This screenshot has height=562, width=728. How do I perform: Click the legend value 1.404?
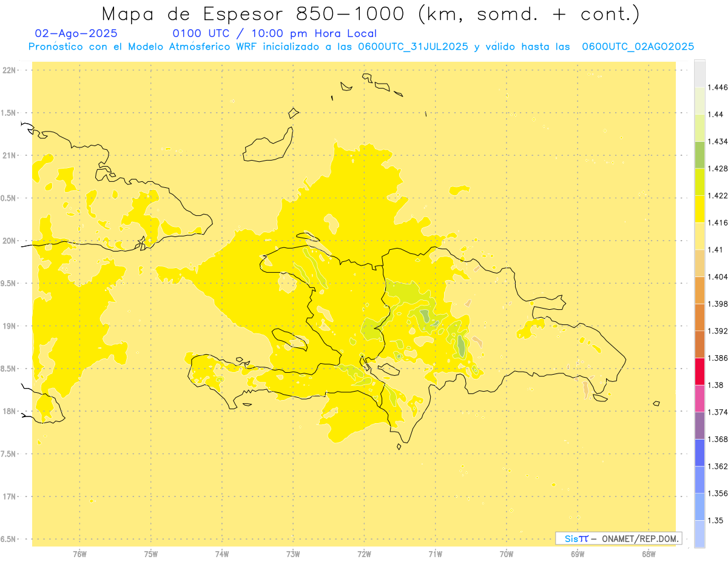click(x=718, y=276)
